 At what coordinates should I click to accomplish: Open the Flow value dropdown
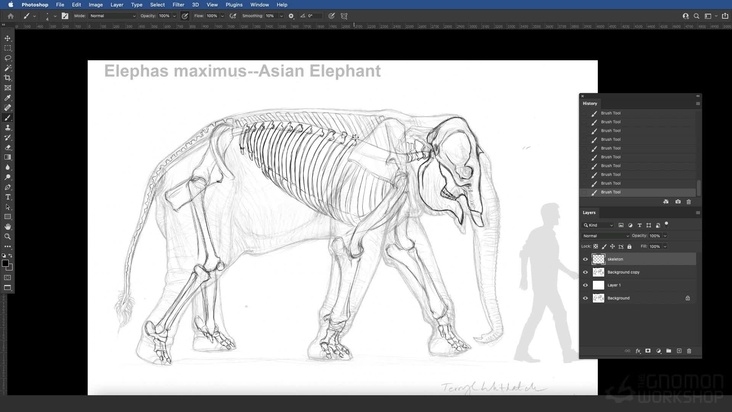pyautogui.click(x=222, y=16)
